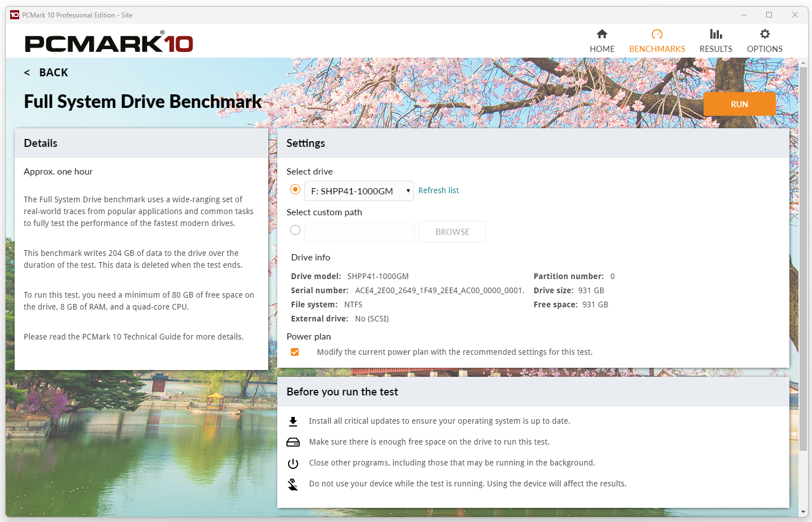Open the Home tab icon
812x522 pixels.
pos(602,34)
